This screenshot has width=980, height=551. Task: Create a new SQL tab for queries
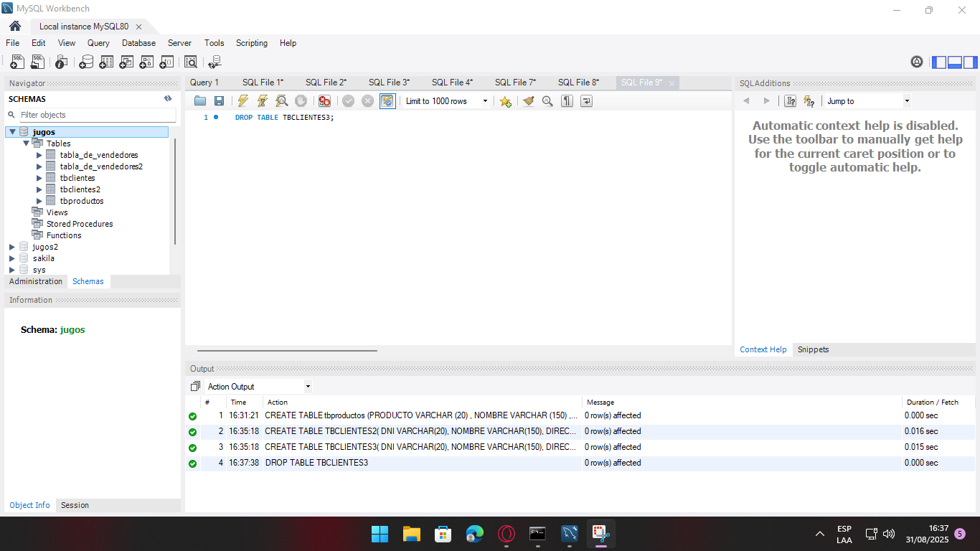17,62
